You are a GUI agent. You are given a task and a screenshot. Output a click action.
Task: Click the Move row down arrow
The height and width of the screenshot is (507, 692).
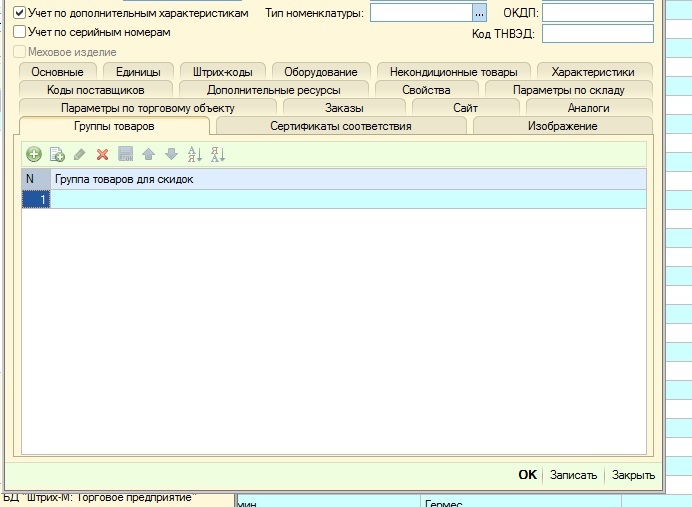pos(171,154)
